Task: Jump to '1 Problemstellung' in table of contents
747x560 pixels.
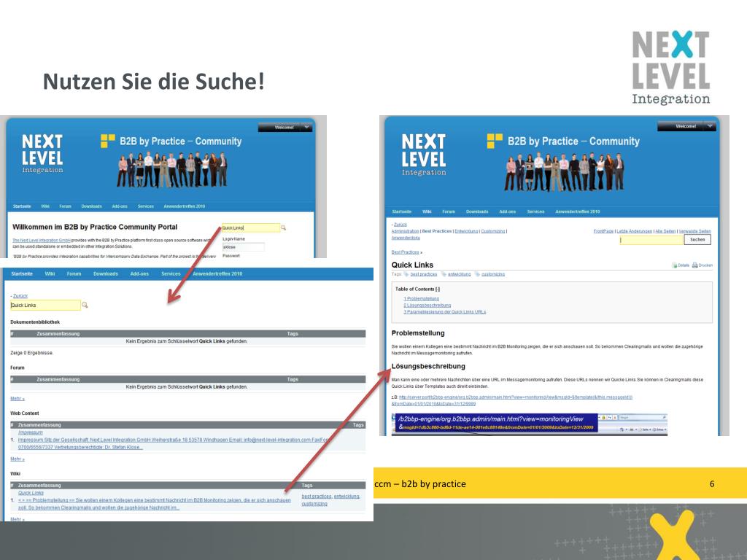Action: point(421,298)
